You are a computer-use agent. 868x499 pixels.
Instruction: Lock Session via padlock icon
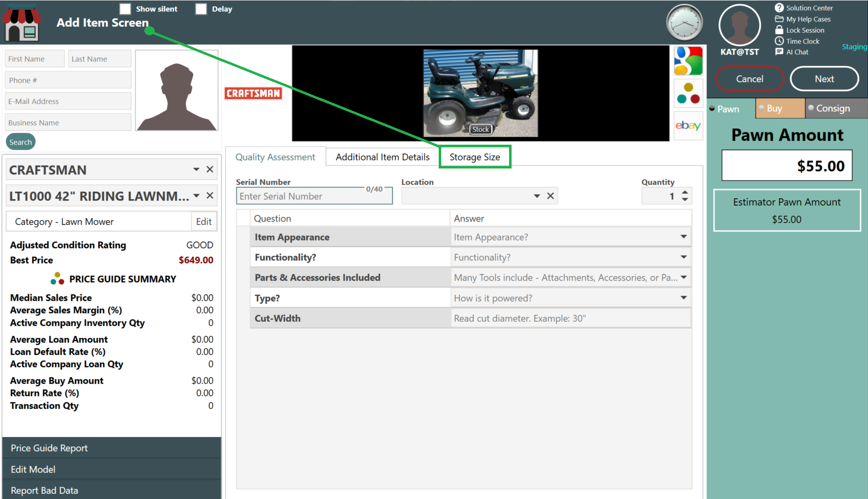779,30
